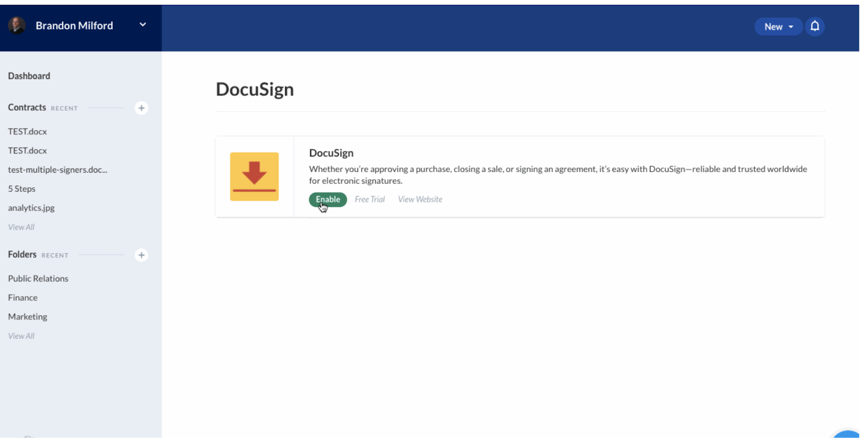The width and height of the screenshot is (868, 443).
Task: Enable the DocuSign integration
Action: coord(328,199)
